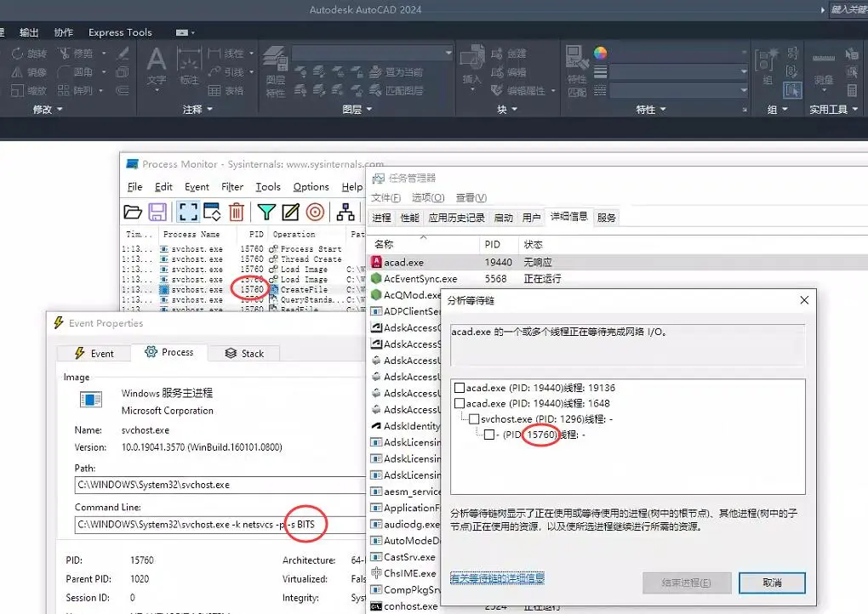Switch to the Output (输出) ribbon tab
This screenshot has width=868, height=614.
click(x=29, y=32)
